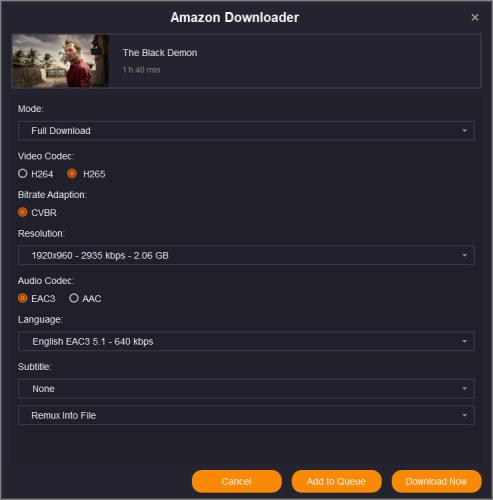Click Download Now button
This screenshot has height=500, width=493.
tap(436, 481)
